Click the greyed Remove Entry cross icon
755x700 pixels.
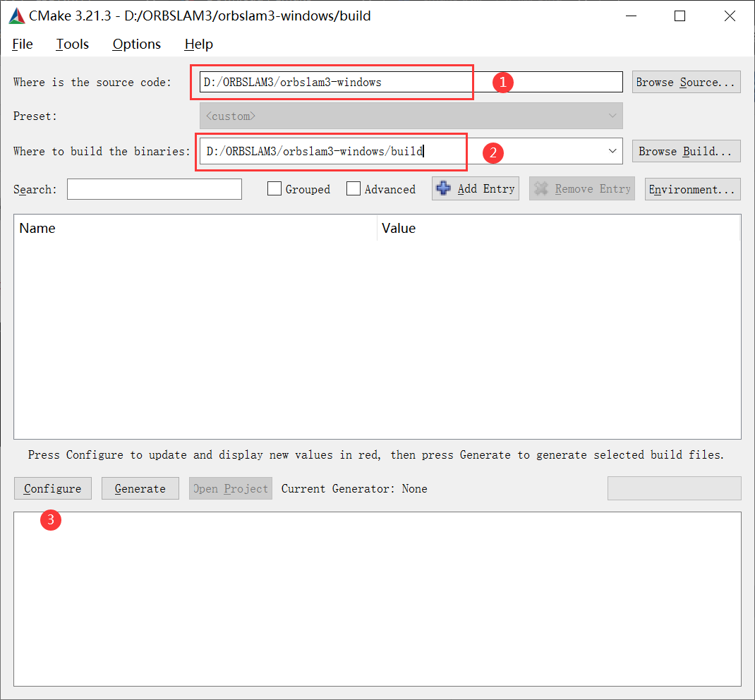tap(540, 188)
